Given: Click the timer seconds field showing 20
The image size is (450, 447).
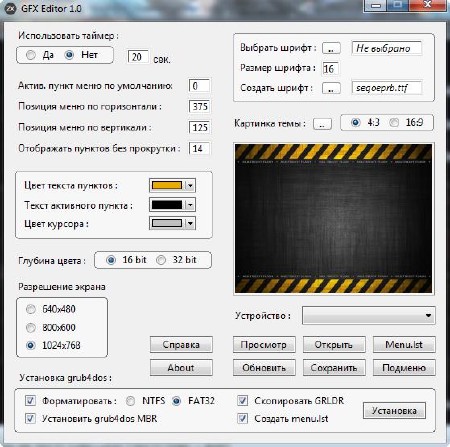Looking at the screenshot, I should (x=138, y=57).
